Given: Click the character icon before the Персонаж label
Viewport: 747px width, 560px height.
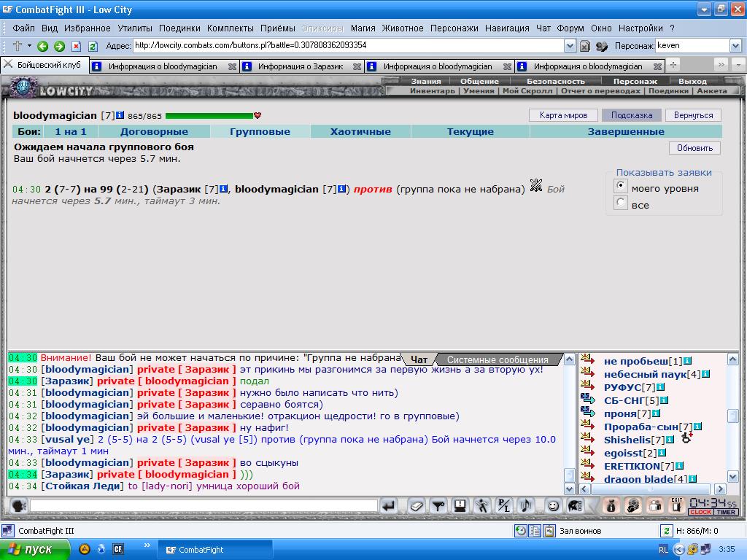Looking at the screenshot, I should [602, 46].
